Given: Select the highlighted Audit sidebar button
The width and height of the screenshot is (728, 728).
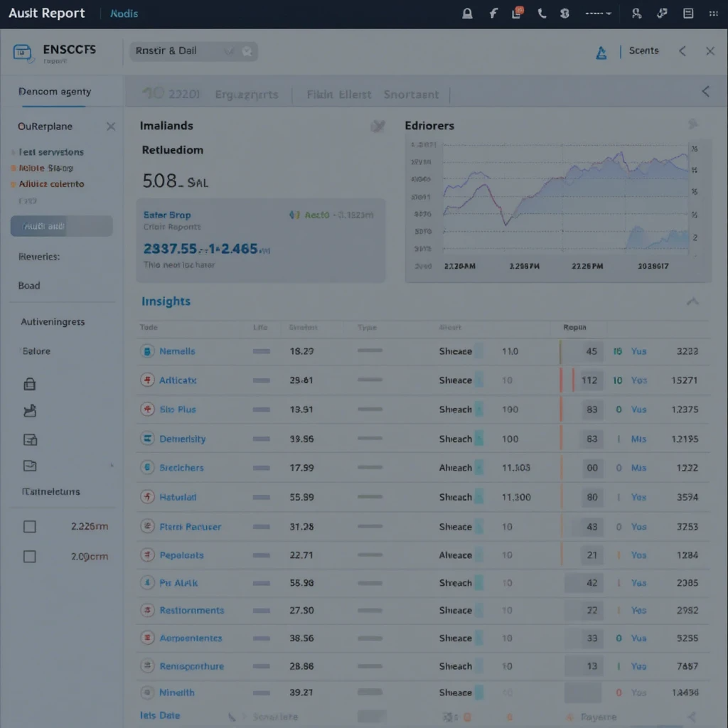Looking at the screenshot, I should click(x=61, y=226).
